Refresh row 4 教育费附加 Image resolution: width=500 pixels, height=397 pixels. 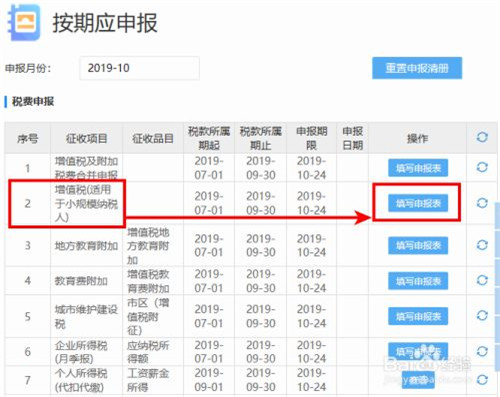click(482, 280)
